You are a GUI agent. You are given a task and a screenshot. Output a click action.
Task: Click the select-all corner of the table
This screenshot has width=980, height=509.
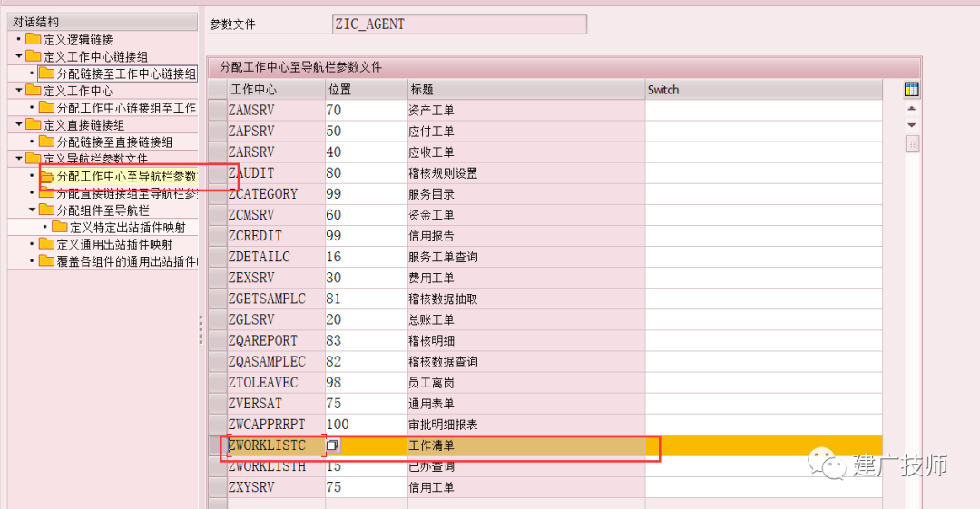tap(218, 90)
